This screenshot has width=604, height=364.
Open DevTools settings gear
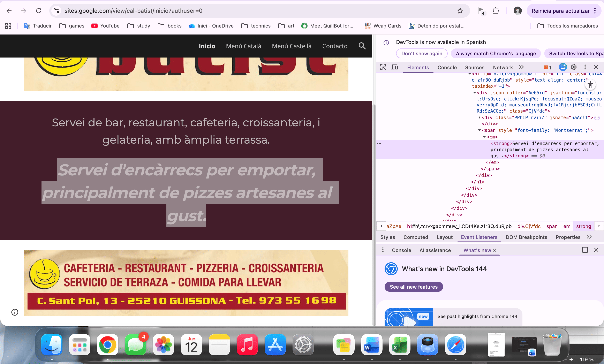click(573, 67)
